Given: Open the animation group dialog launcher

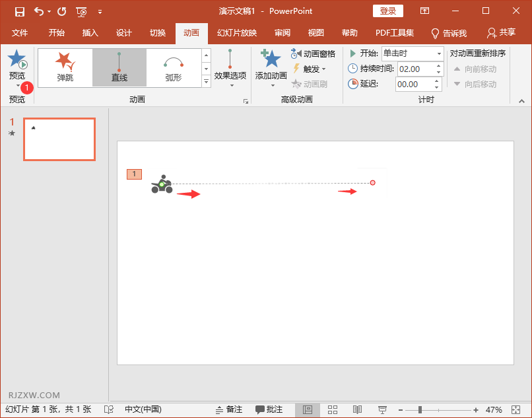Looking at the screenshot, I should [246, 101].
